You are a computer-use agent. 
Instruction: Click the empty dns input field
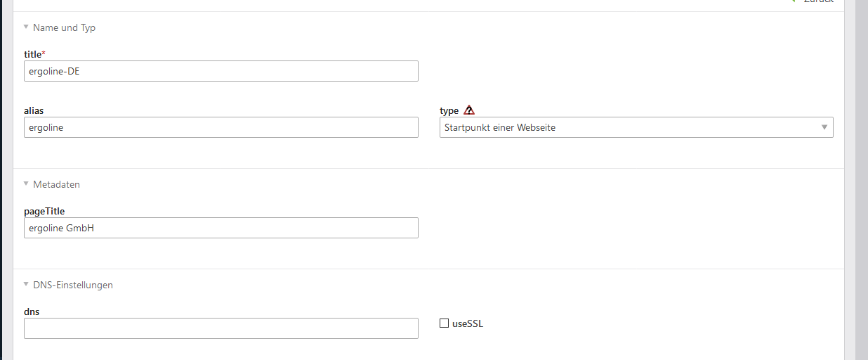[x=221, y=328]
